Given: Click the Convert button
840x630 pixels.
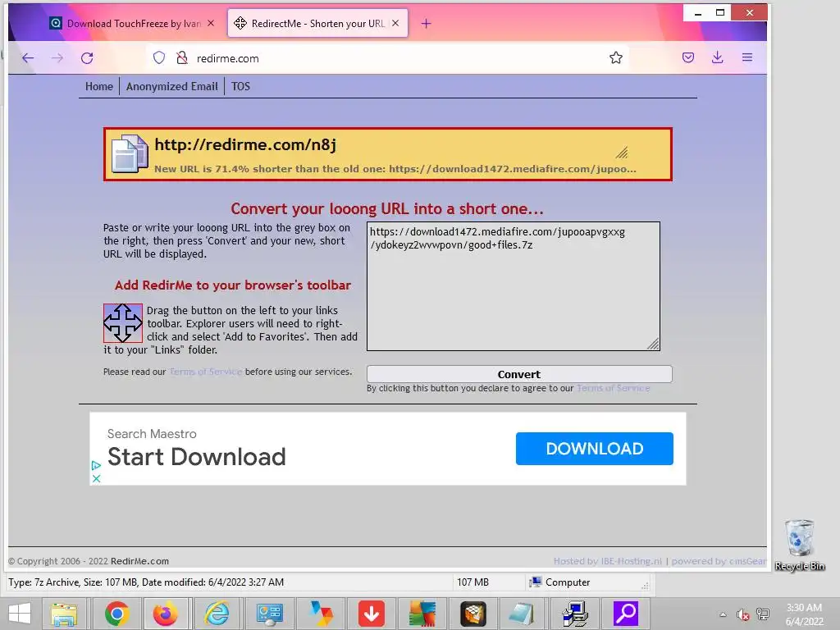Looking at the screenshot, I should (519, 374).
